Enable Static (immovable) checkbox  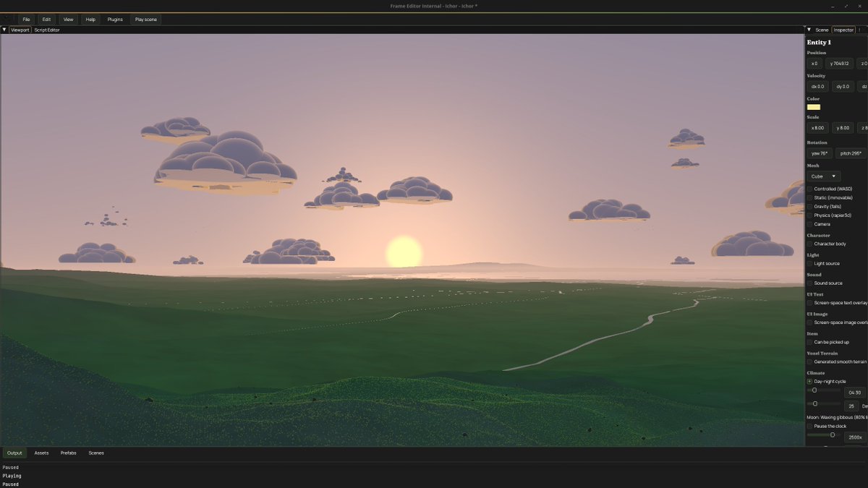click(809, 197)
